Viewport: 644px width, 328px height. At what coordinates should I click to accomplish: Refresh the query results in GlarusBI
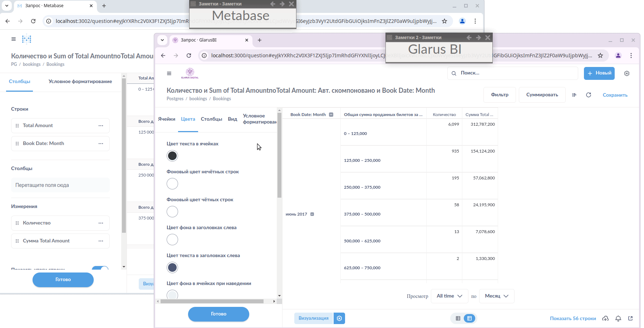[588, 95]
